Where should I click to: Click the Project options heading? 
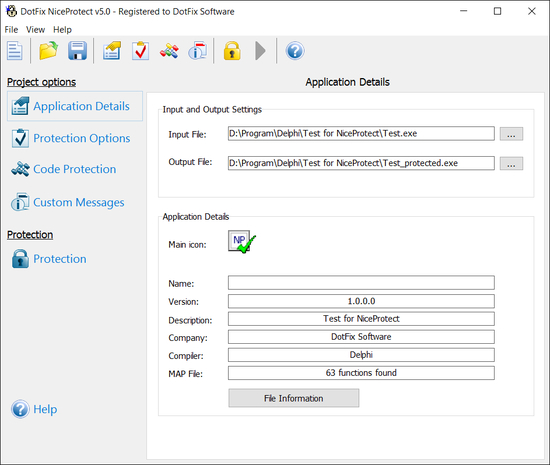pyautogui.click(x=41, y=82)
